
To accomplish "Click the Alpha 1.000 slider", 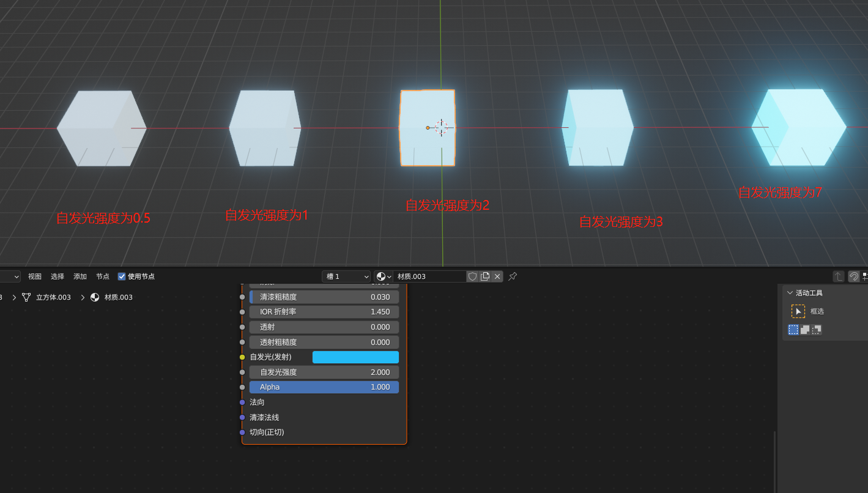I will pyautogui.click(x=324, y=387).
